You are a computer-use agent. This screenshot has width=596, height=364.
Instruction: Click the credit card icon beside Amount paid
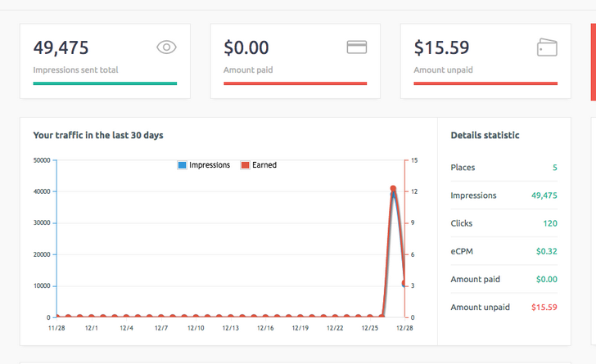point(356,47)
